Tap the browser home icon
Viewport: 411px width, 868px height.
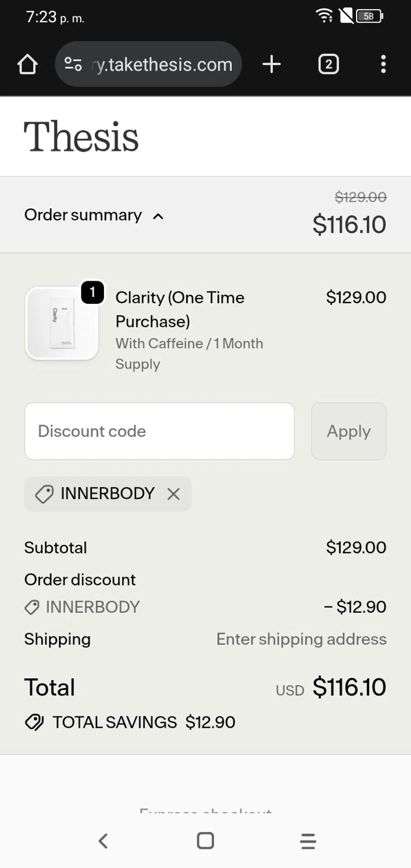tap(28, 64)
